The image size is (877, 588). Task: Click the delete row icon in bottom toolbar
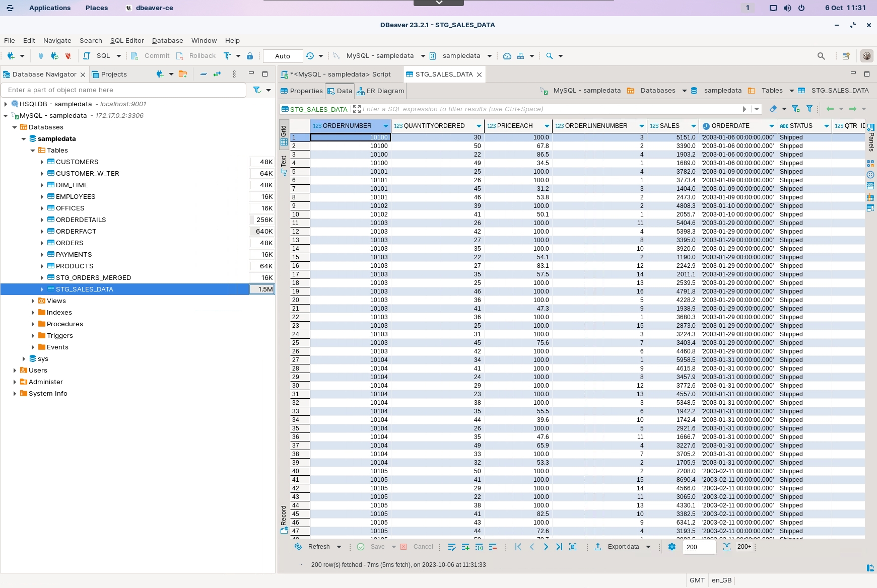(493, 547)
